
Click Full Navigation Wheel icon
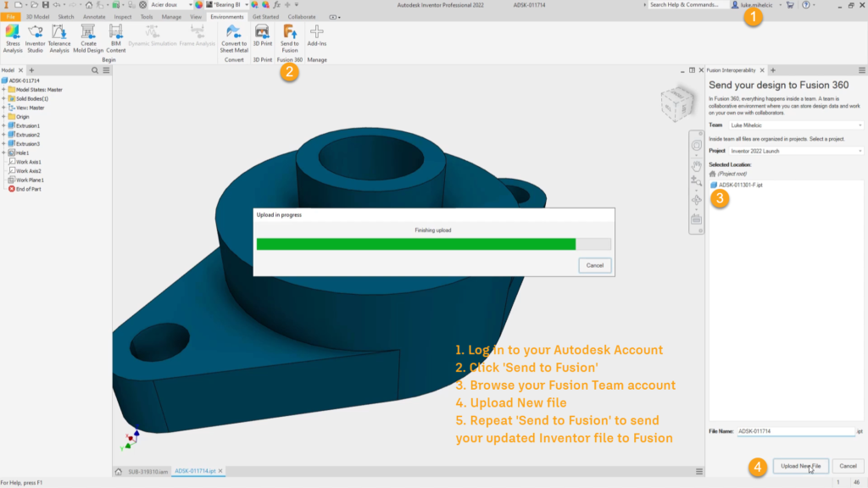click(697, 146)
